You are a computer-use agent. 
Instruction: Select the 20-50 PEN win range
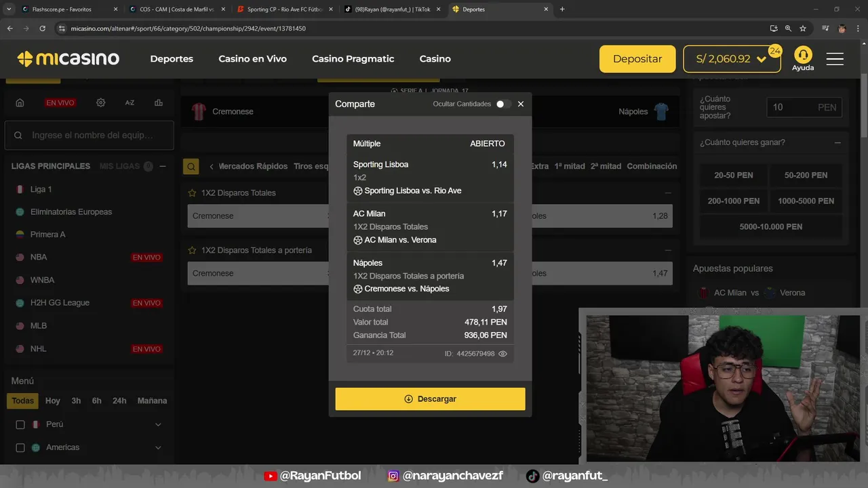[x=734, y=175]
